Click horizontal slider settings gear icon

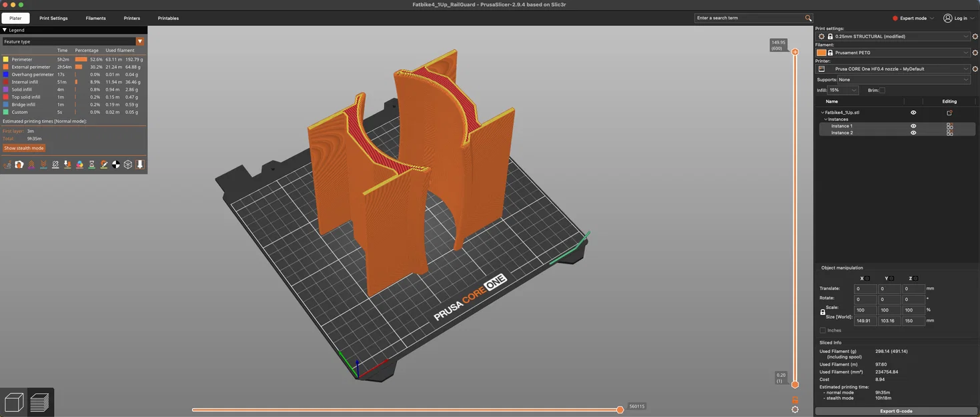[795, 410]
